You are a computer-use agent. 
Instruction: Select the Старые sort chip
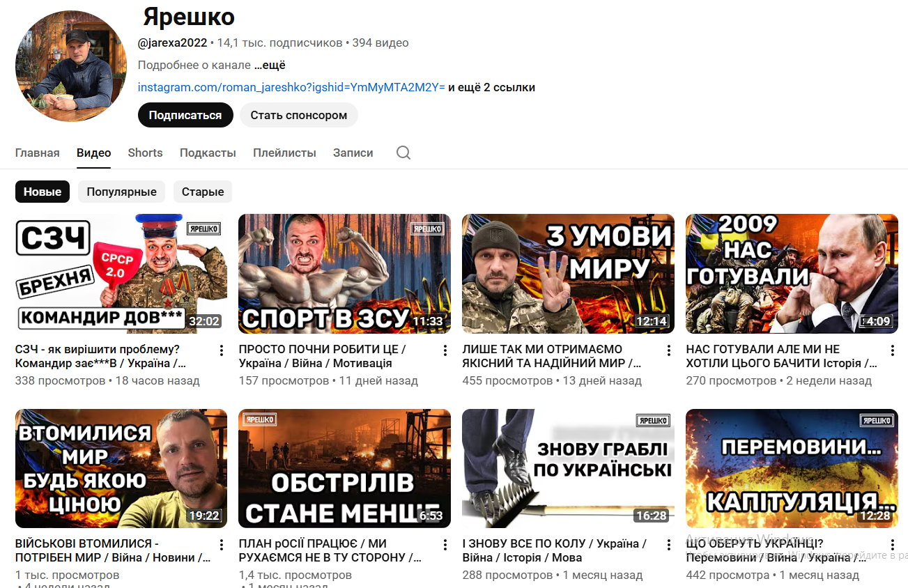[203, 192]
